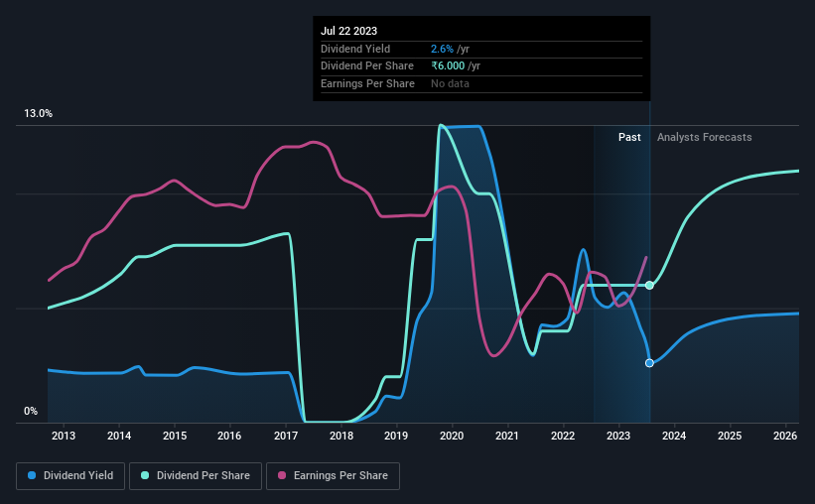Click the 0% axis baseline label
This screenshot has height=504, width=815.
(31, 411)
